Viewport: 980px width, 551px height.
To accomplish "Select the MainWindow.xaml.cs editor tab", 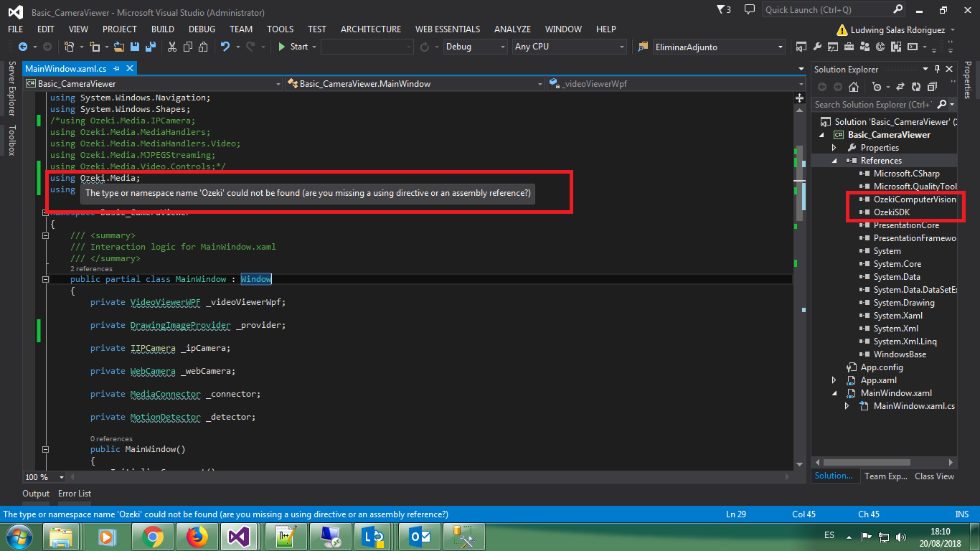I will coord(65,69).
